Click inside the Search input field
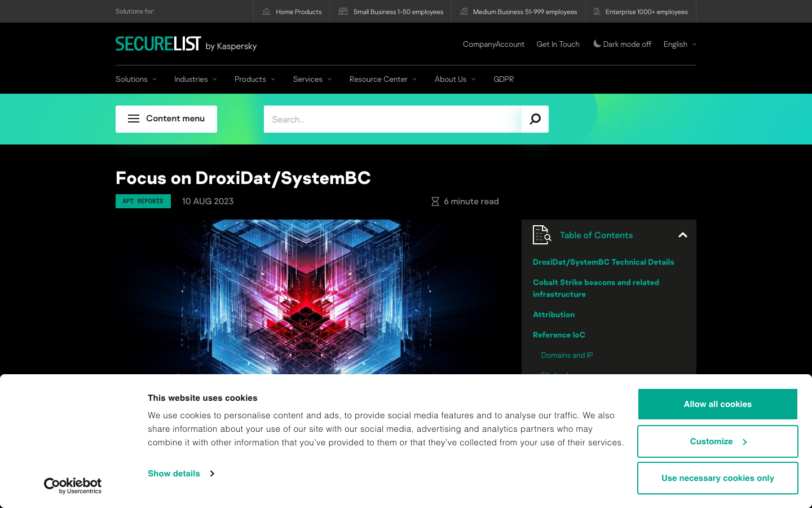Screen dimensions: 812x508 tap(389, 119)
